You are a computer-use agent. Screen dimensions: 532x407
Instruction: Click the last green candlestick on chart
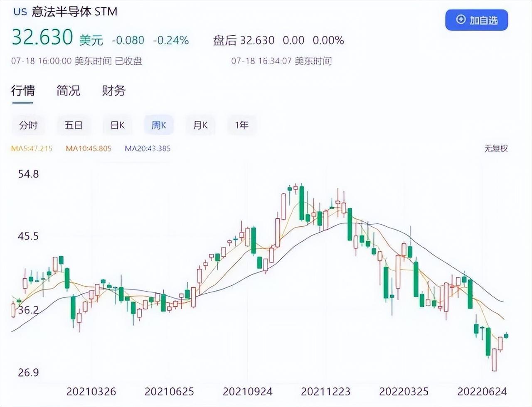[x=506, y=336]
